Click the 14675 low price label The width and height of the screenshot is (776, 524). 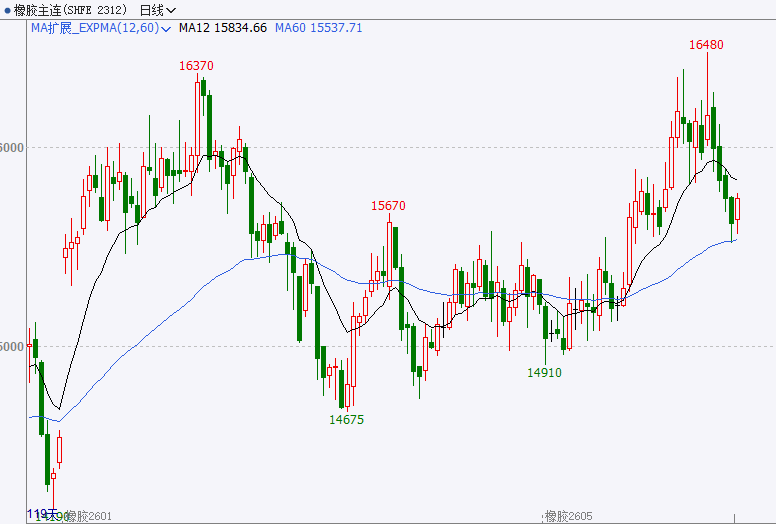click(346, 420)
